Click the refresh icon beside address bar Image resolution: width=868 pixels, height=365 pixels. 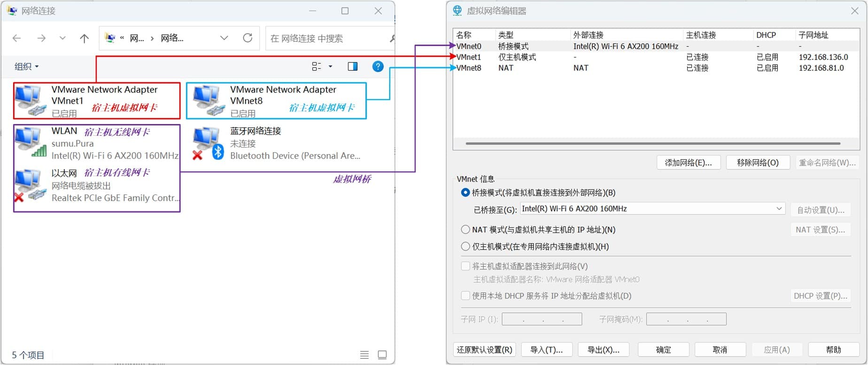click(248, 38)
